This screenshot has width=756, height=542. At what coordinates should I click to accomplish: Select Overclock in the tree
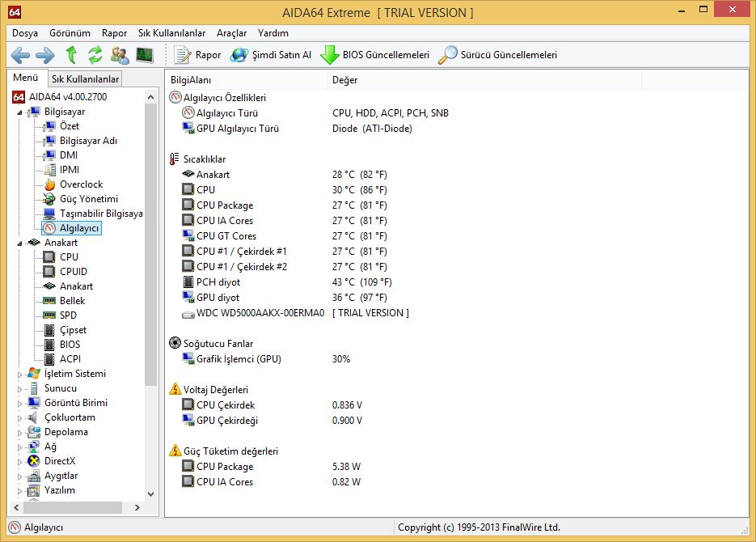[x=81, y=184]
